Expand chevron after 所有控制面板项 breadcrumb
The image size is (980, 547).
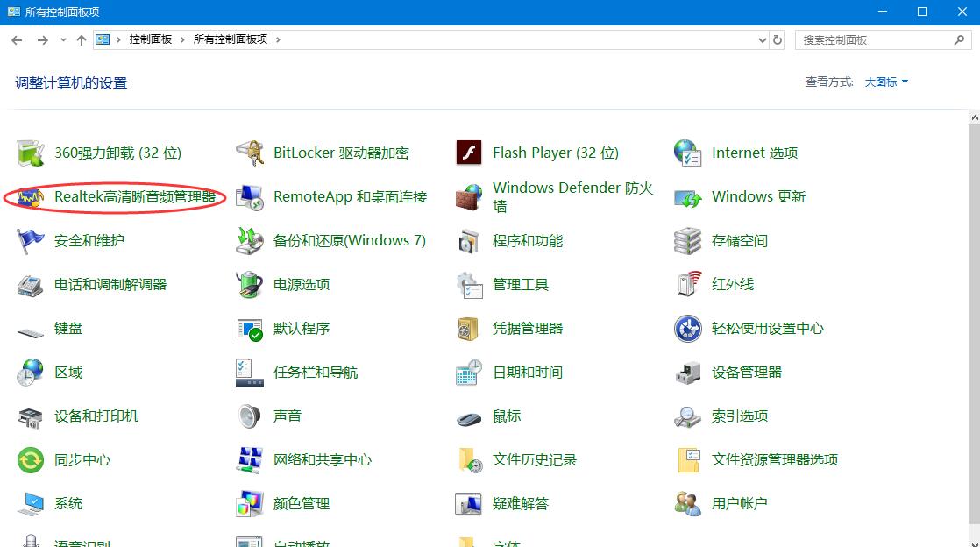(278, 39)
